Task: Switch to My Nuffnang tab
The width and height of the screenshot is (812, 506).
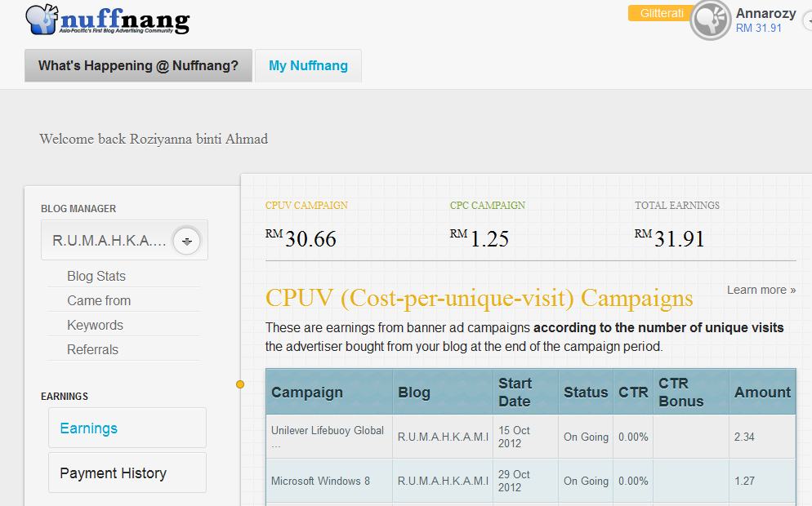Action: [308, 66]
